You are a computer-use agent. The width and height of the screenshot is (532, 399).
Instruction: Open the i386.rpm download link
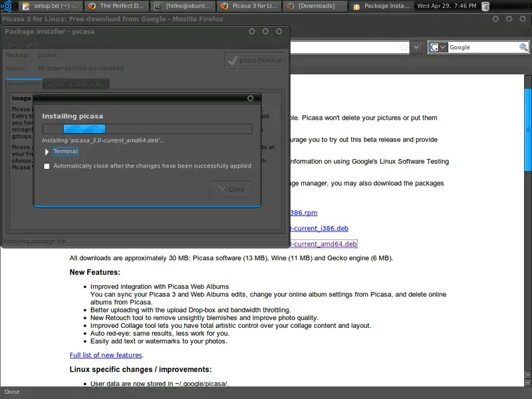[x=304, y=213]
